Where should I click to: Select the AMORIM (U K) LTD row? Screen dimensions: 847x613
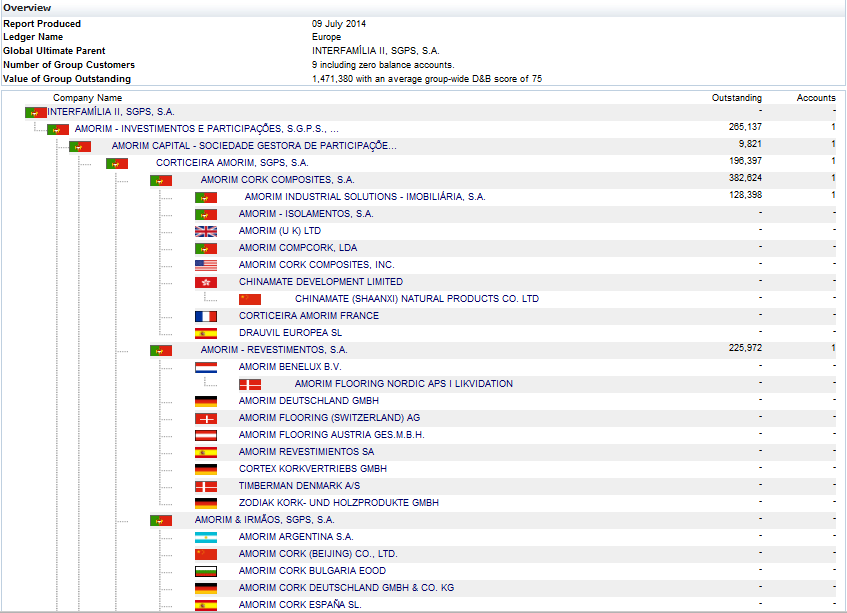[x=280, y=231]
